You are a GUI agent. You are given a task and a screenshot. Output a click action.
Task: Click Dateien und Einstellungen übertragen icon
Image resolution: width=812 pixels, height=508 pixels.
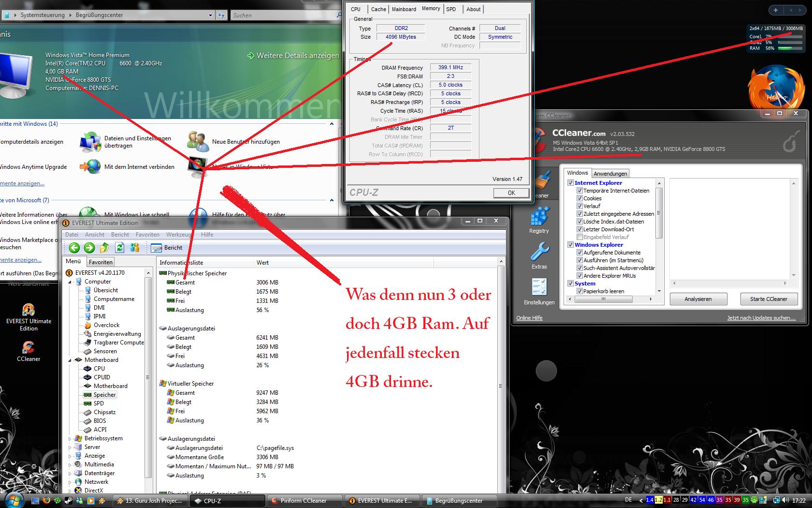[90, 141]
